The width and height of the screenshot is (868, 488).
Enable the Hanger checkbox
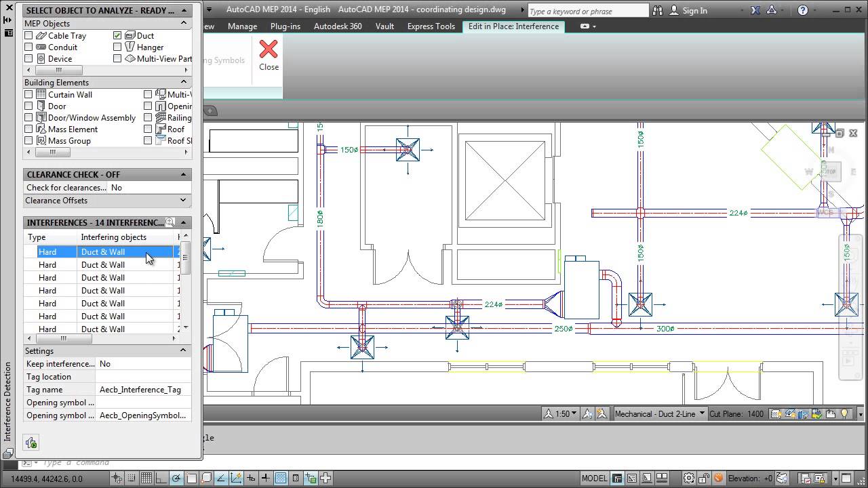(117, 47)
